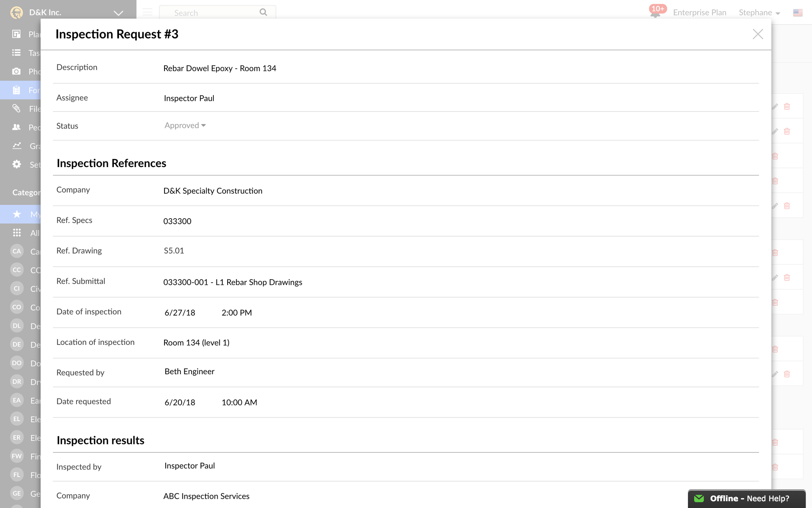Select the EL category badge
This screenshot has height=508, width=812.
tap(17, 419)
